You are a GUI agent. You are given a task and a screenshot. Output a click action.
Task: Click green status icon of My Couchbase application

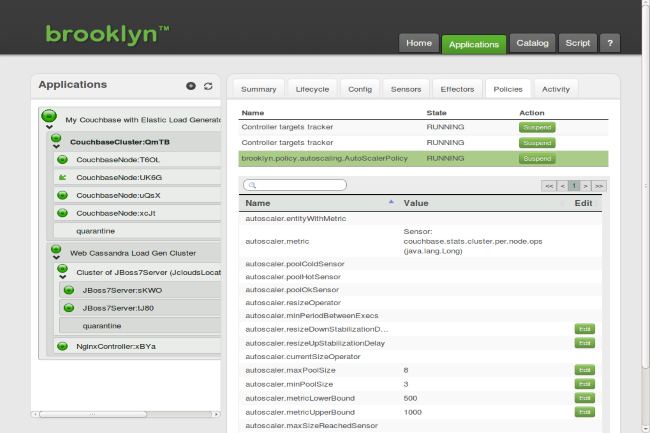point(49,116)
